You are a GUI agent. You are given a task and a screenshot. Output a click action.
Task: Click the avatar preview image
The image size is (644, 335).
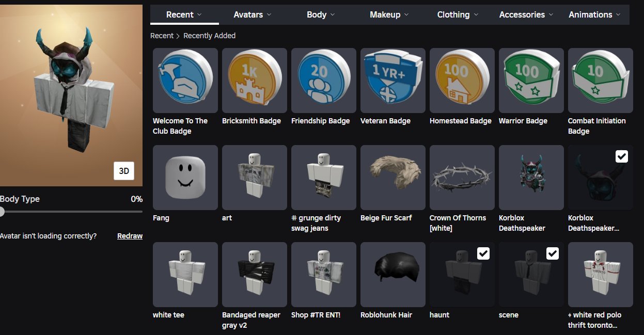coord(71,95)
